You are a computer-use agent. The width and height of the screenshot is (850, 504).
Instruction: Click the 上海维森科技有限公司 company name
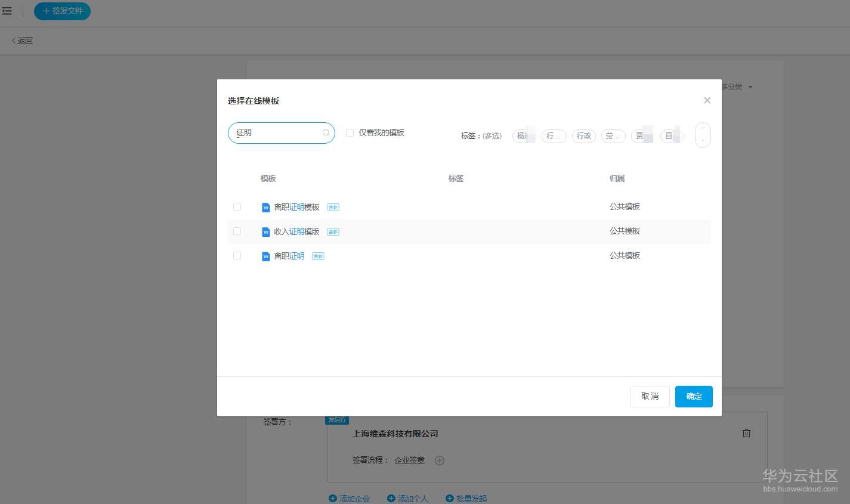[x=395, y=434]
